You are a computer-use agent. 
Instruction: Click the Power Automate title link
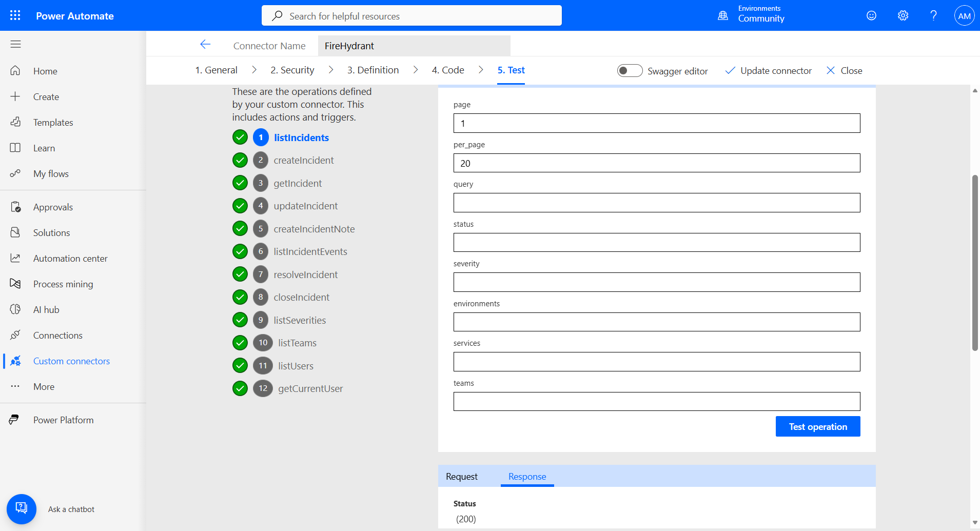click(x=75, y=16)
